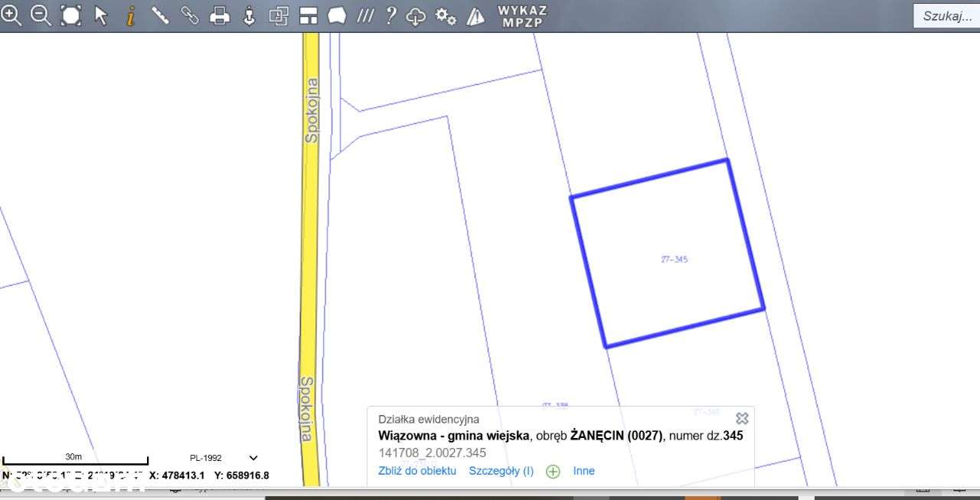Viewport: 980px width, 500px height.
Task: Select the measure ruler tool
Action: [x=160, y=15]
